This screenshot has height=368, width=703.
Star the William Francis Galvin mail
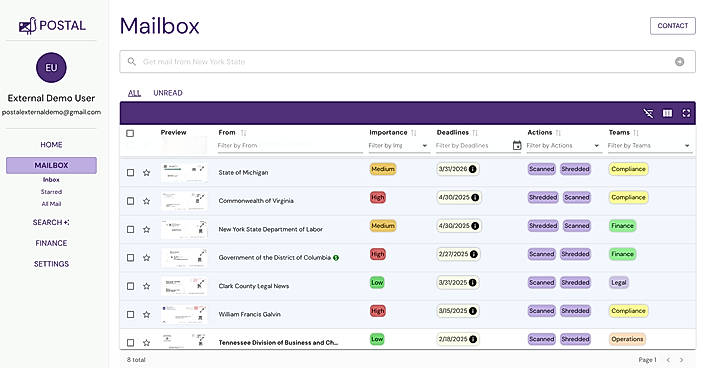click(x=146, y=314)
